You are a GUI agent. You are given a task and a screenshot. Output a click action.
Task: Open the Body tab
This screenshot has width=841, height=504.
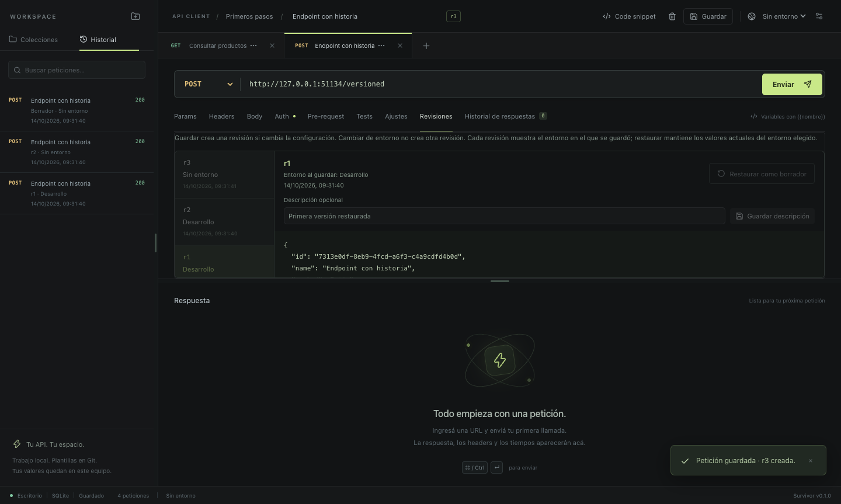255,116
